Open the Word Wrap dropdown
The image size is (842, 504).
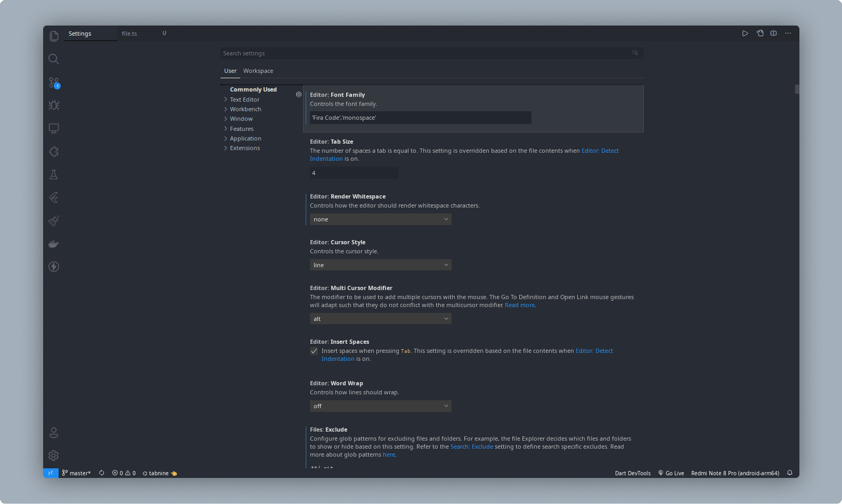pyautogui.click(x=380, y=406)
